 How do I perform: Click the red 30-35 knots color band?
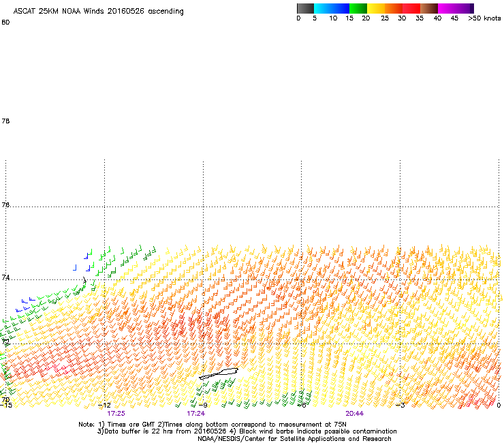pos(411,8)
